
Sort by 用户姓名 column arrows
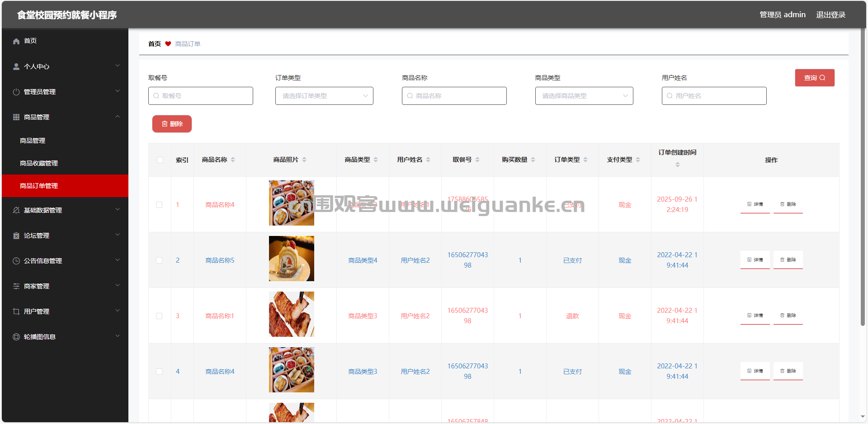point(428,160)
